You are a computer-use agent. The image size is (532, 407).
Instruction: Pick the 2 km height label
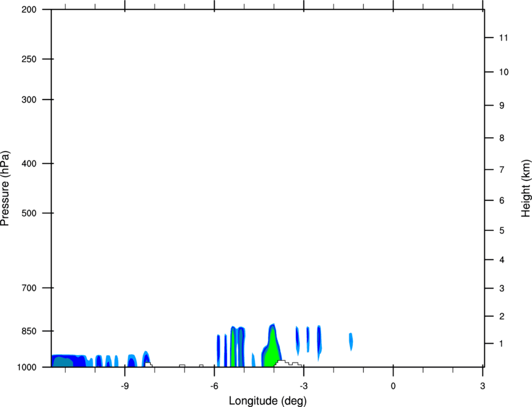point(502,316)
